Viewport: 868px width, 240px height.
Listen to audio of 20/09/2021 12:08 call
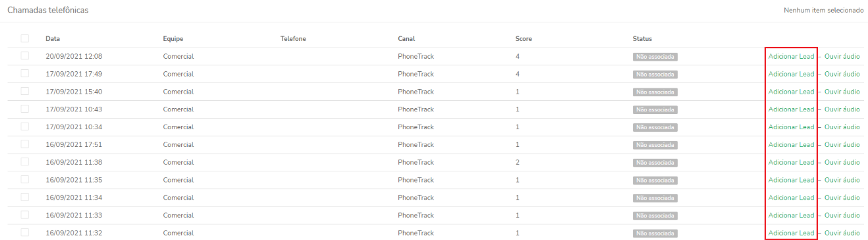(842, 56)
